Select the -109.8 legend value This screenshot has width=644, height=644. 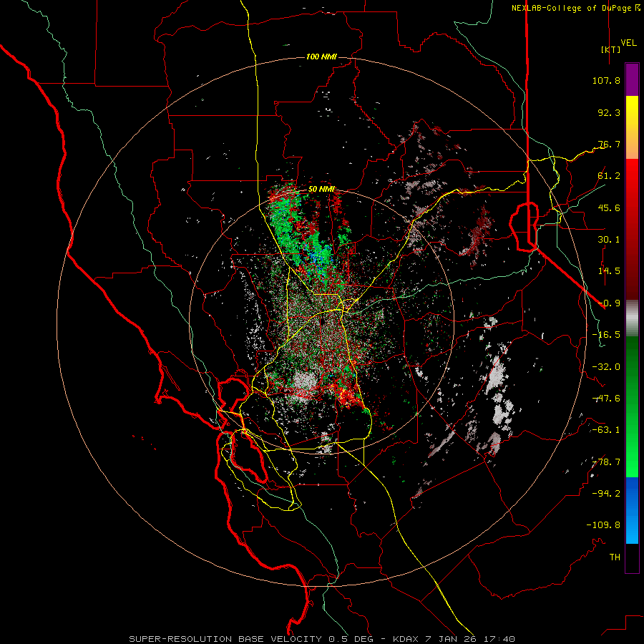pyautogui.click(x=603, y=525)
